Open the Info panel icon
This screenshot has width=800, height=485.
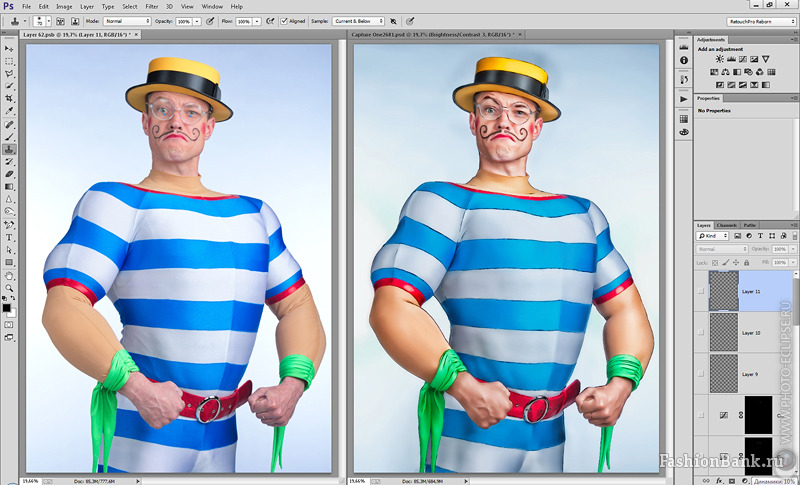pos(684,60)
